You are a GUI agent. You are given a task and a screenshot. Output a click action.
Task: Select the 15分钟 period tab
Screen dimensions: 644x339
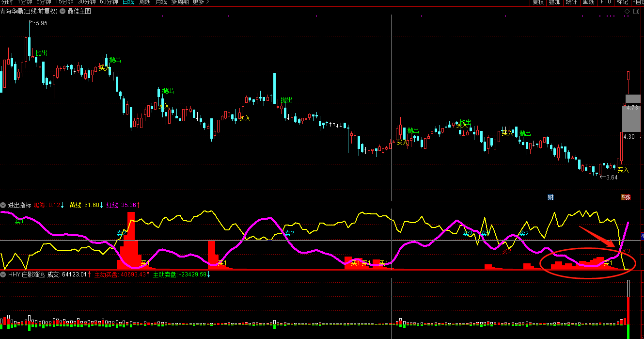click(x=65, y=2)
